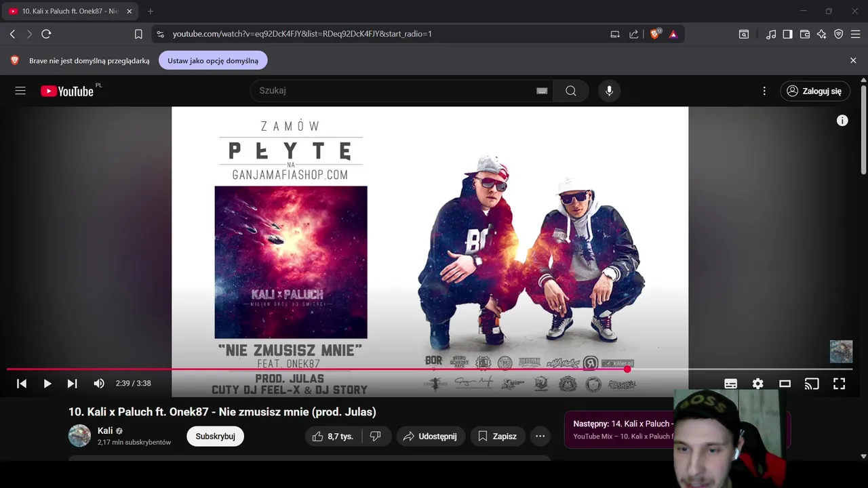
Task: Set Brave as default browser button
Action: coord(213,60)
